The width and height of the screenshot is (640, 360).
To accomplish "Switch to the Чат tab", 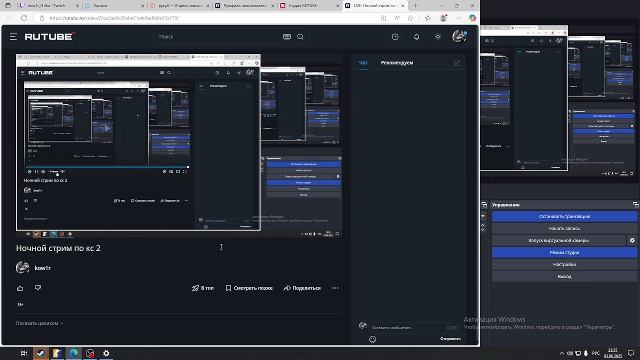I will pos(363,63).
